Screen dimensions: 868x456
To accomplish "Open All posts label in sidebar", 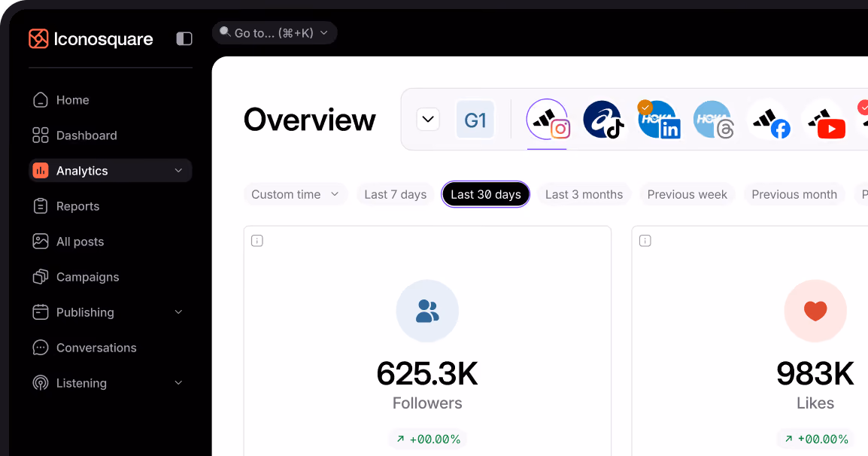I will click(x=80, y=242).
